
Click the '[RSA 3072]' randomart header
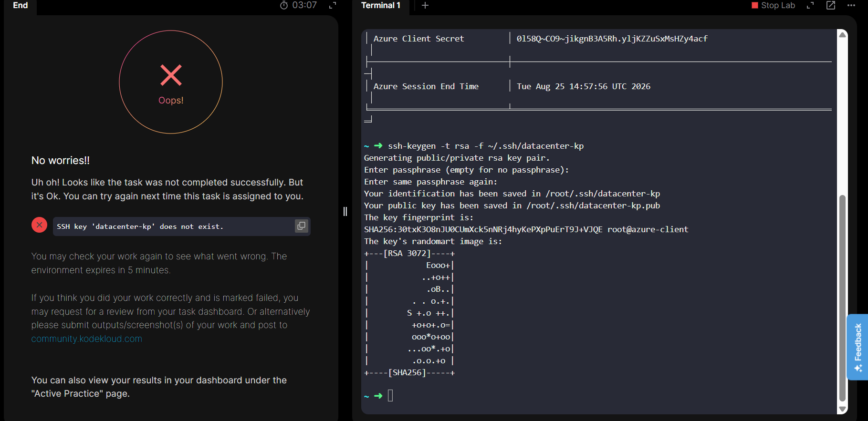(409, 253)
